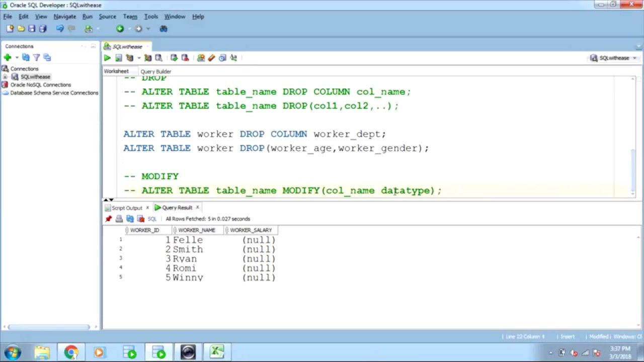Open the Navigate menu
Image resolution: width=644 pixels, height=362 pixels.
(x=65, y=17)
